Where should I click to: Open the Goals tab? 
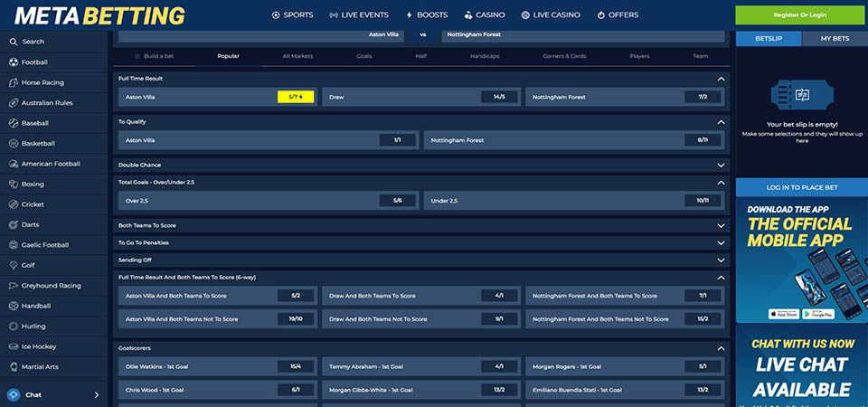click(x=363, y=56)
